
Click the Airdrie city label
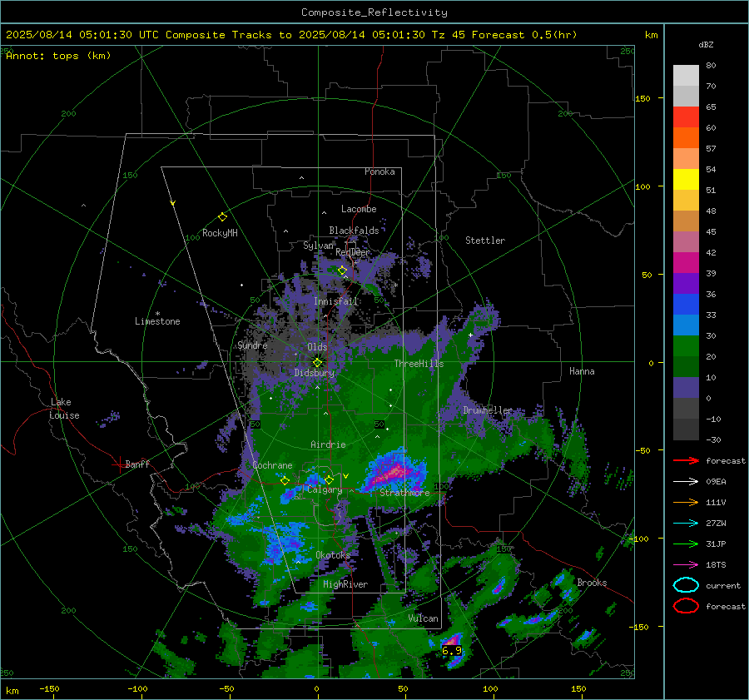tap(328, 444)
